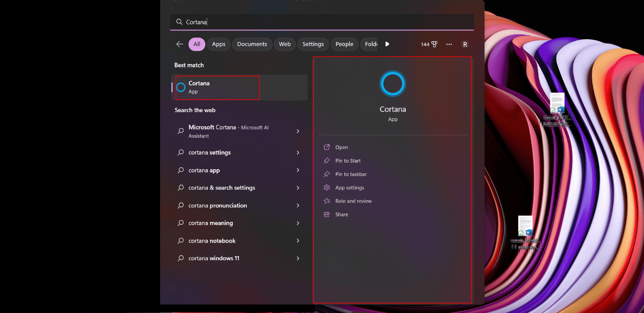Image resolution: width=644 pixels, height=313 pixels.
Task: Expand the cortana pronunciation suggestion chevron
Action: tap(298, 206)
